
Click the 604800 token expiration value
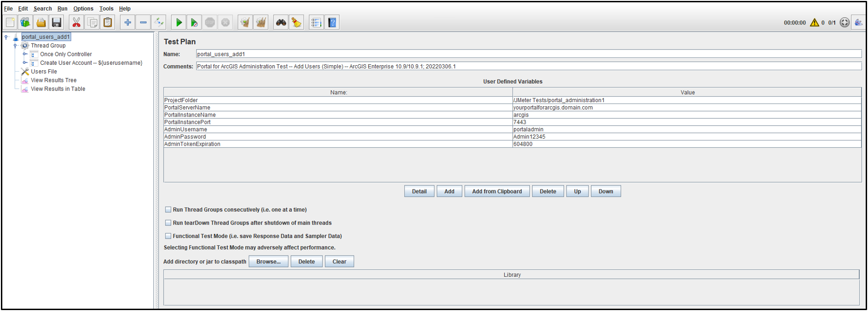pyautogui.click(x=687, y=144)
